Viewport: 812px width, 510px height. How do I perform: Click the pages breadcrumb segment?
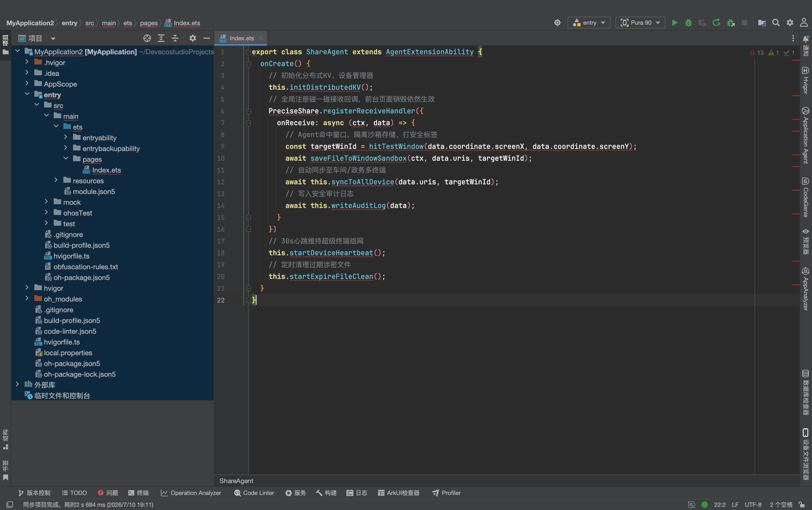pyautogui.click(x=149, y=23)
